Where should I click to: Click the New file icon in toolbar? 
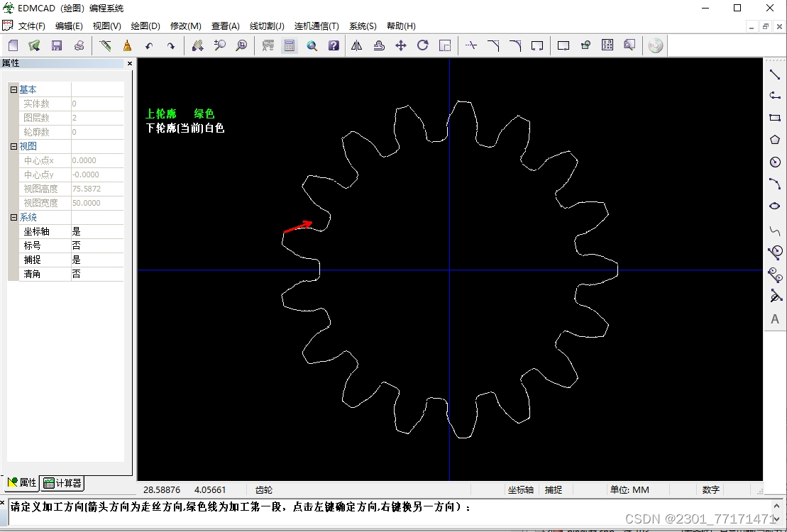click(13, 45)
